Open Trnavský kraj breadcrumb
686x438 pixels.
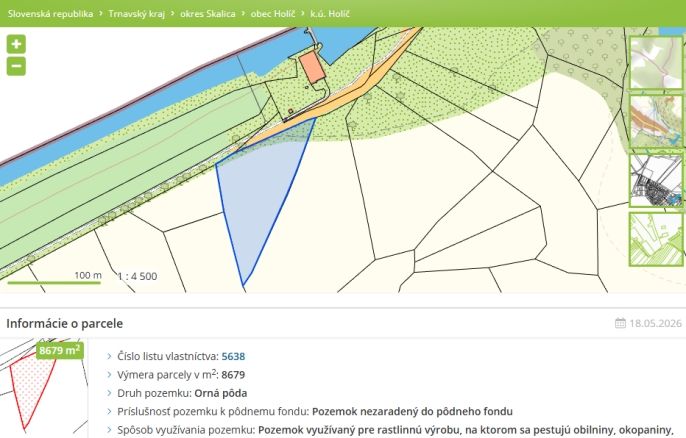tap(136, 14)
